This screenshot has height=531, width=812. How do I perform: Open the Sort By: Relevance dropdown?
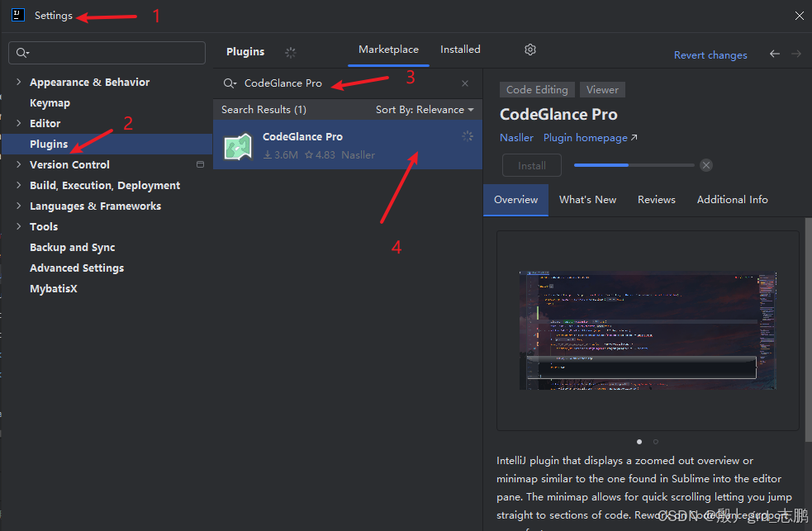(425, 110)
